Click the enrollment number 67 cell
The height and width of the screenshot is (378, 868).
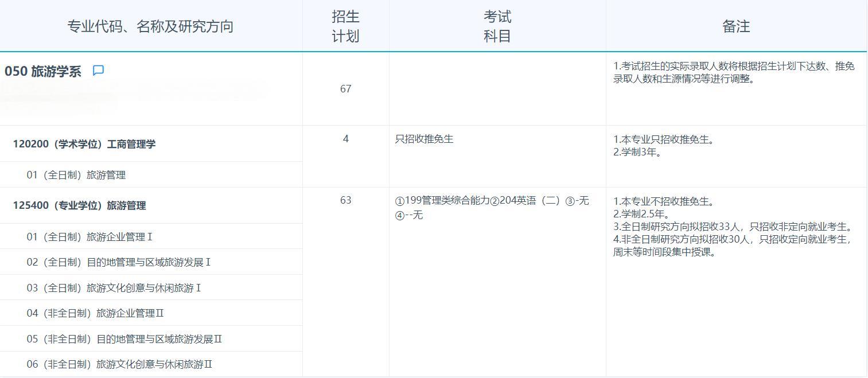coord(346,89)
